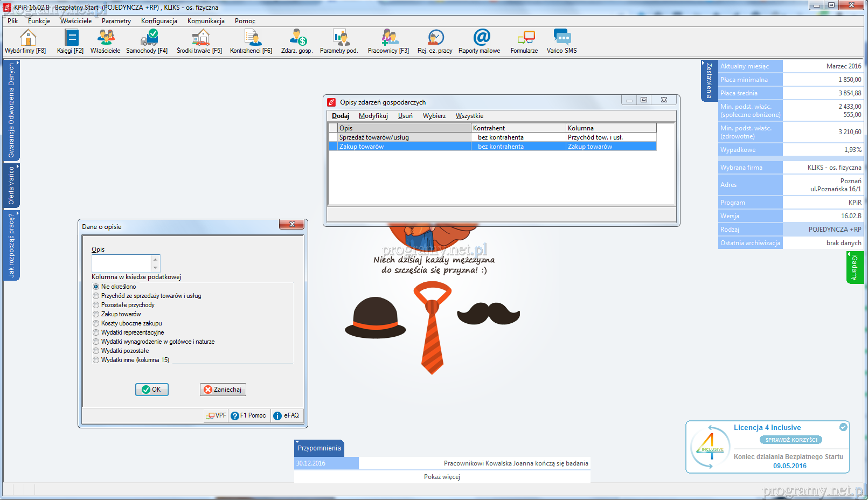Viewport: 868px width, 500px height.
Task: Open Varico SMS toolbar icon
Action: 561,38
